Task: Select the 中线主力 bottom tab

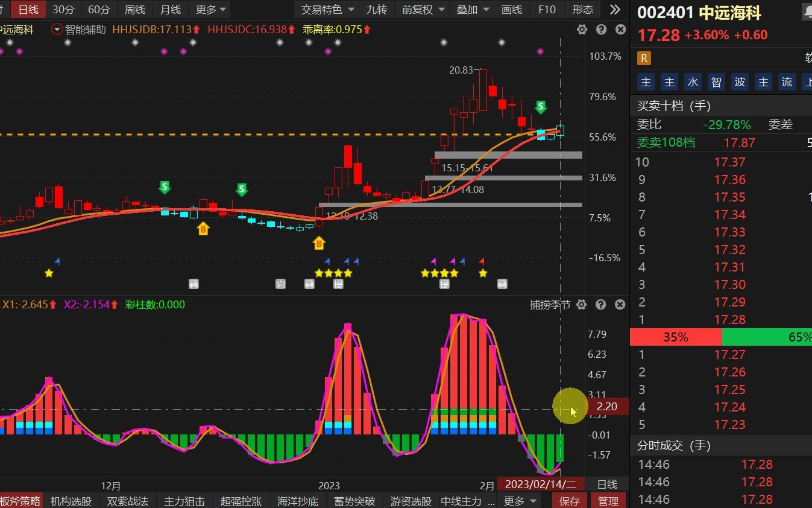Action: pyautogui.click(x=462, y=501)
